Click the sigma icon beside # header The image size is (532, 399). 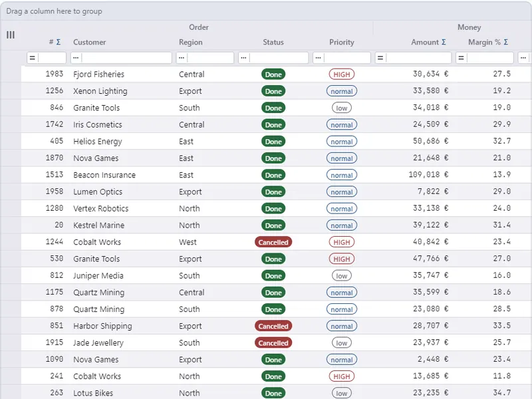click(59, 42)
